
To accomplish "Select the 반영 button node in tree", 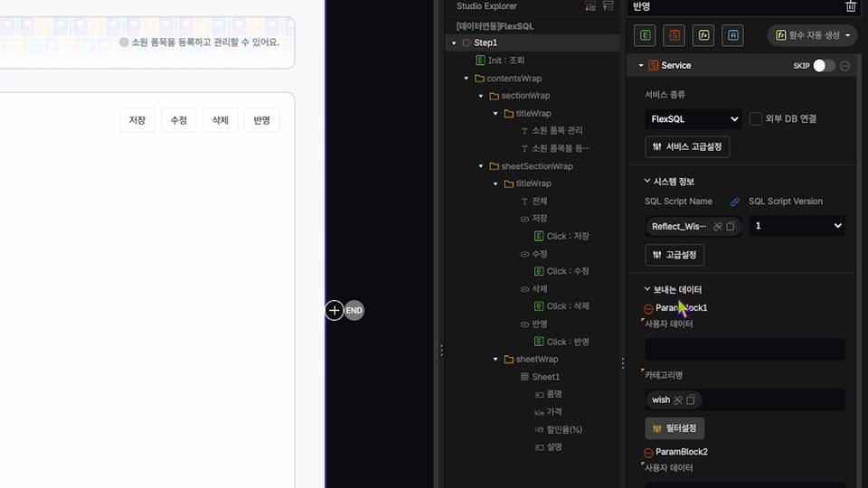I will coord(534,324).
